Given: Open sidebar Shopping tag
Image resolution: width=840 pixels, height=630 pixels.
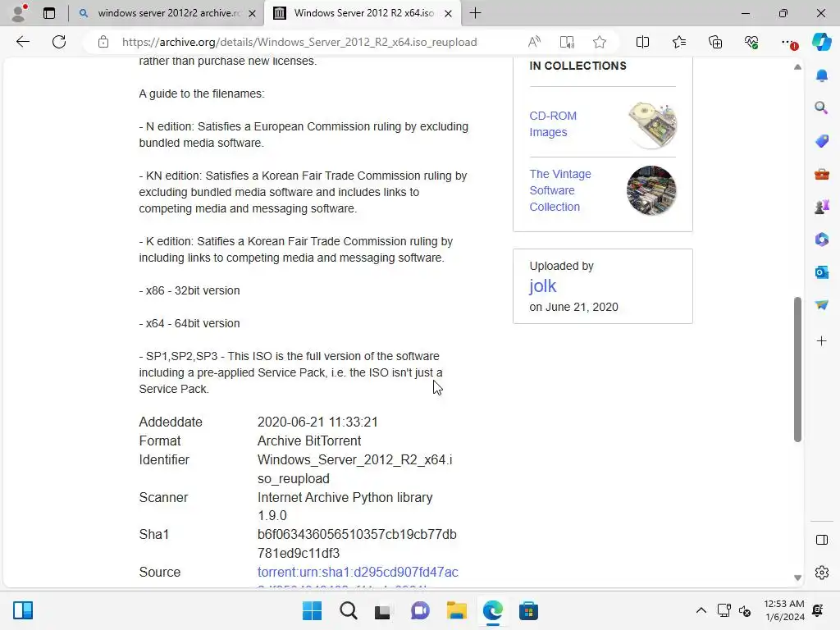Looking at the screenshot, I should pos(822,141).
